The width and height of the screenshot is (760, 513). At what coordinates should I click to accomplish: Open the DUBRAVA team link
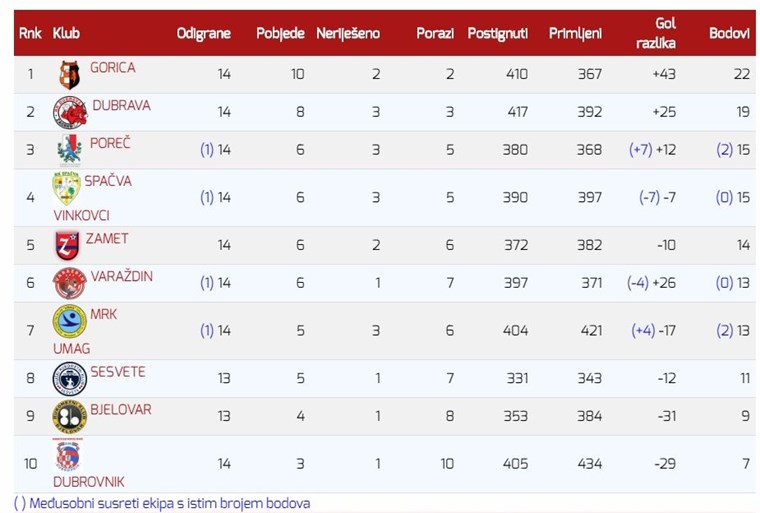pyautogui.click(x=121, y=105)
